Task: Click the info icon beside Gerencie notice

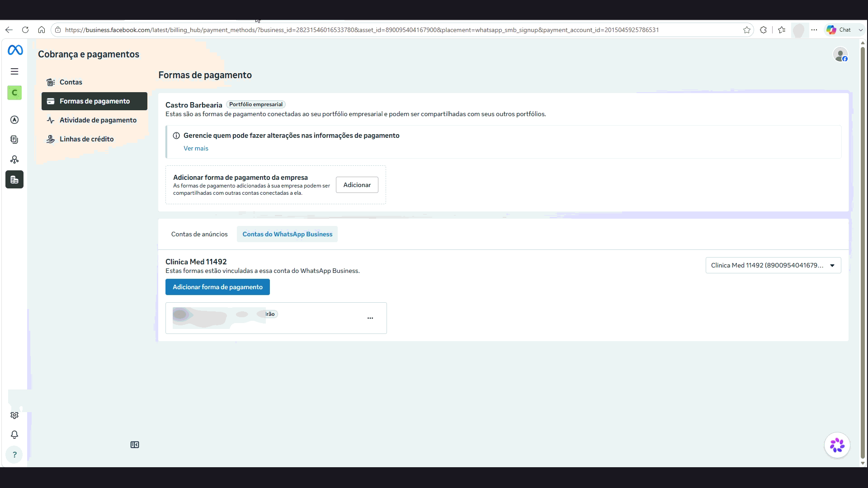Action: 176,136
